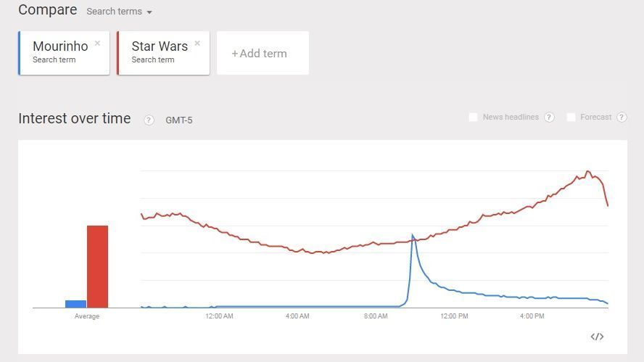Click help icon next to News headlines
644x362 pixels.
(549, 118)
